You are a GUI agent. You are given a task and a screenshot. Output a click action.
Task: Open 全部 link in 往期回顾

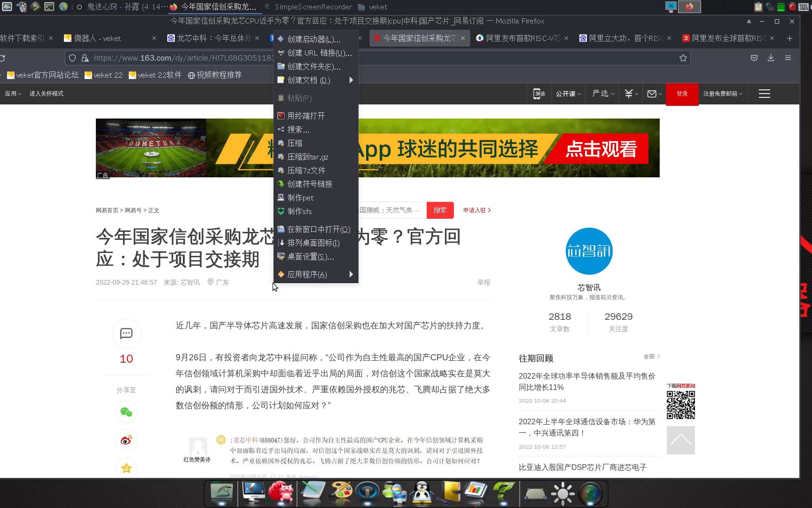(651, 357)
